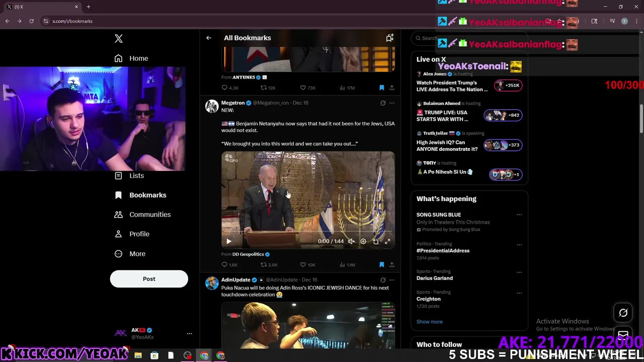This screenshot has height=362, width=644.
Task: Unmute the Netanyahu video
Action: [x=351, y=241]
